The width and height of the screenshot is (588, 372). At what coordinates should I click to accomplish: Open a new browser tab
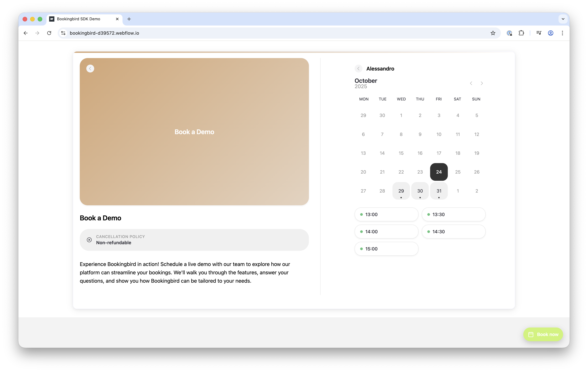(129, 19)
